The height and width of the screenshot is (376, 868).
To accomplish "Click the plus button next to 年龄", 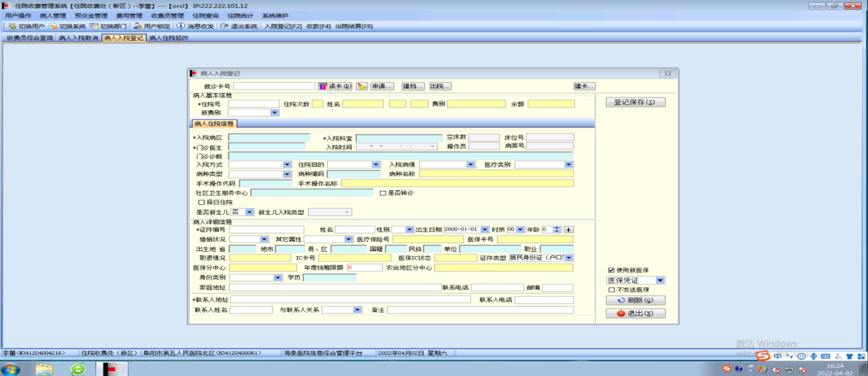I will [x=569, y=229].
